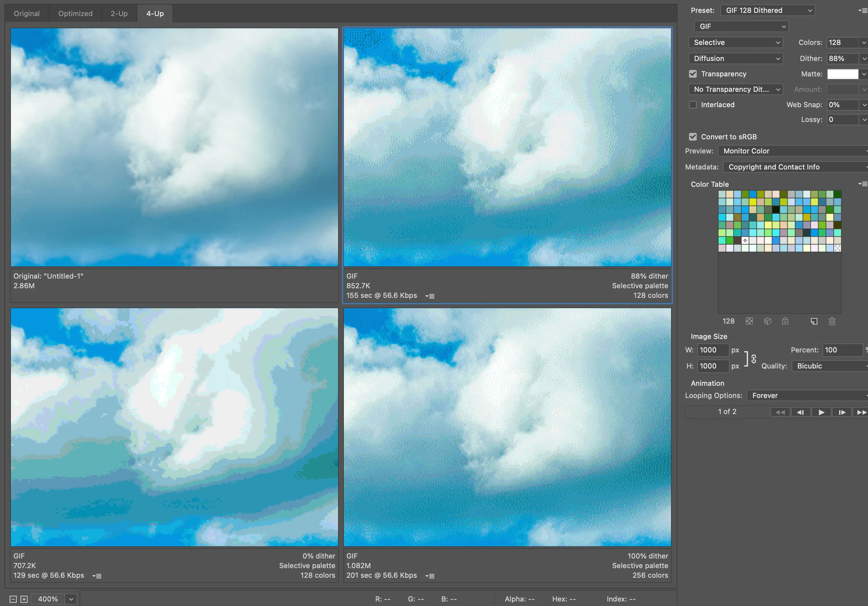The image size is (868, 606).
Task: Switch to the 2-Up tab
Action: click(119, 13)
